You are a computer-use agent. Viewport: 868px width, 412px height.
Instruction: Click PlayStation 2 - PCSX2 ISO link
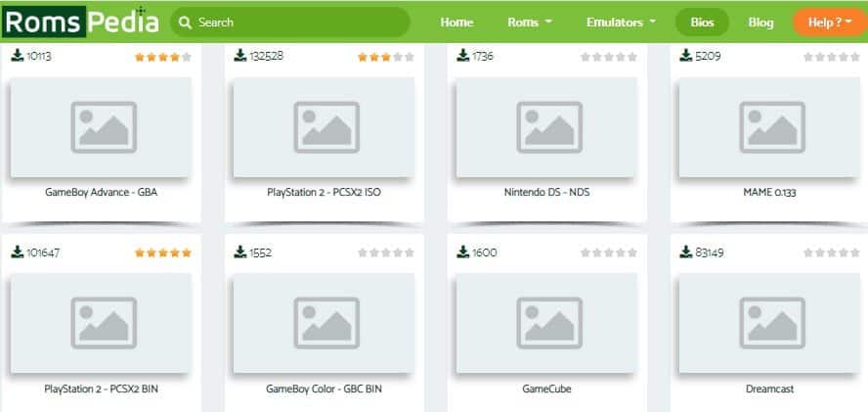[x=324, y=193]
